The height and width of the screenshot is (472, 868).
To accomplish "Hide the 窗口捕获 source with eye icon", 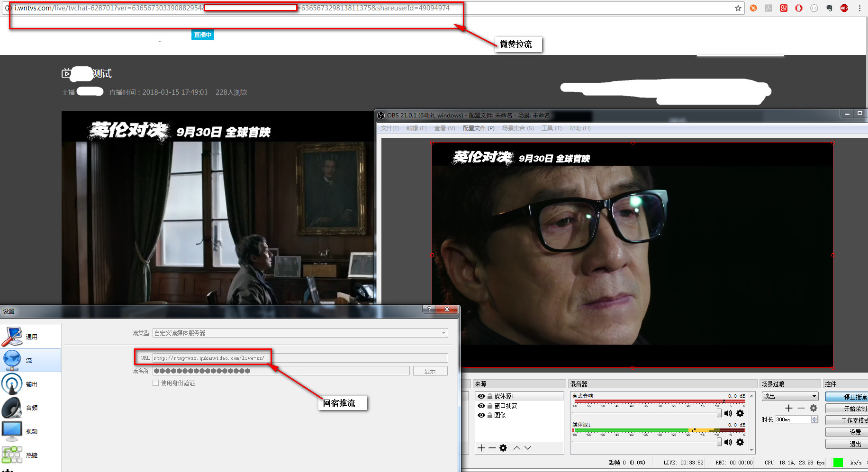I will click(x=481, y=406).
